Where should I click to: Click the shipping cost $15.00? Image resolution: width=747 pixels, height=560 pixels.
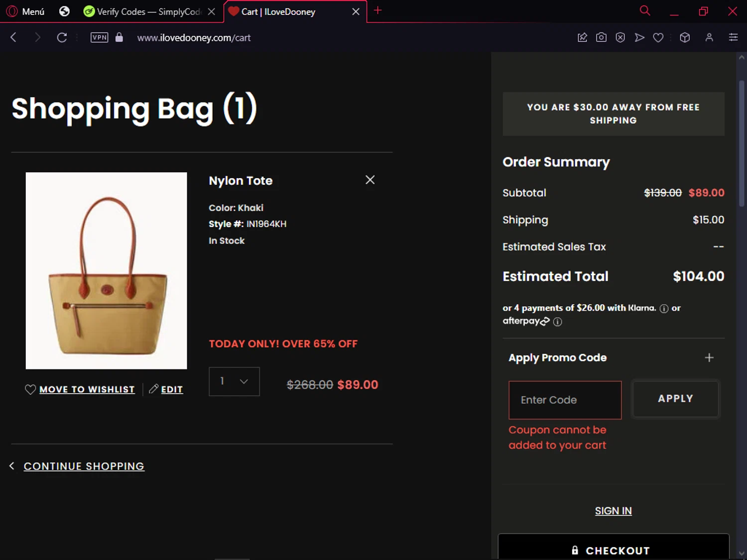tap(708, 220)
